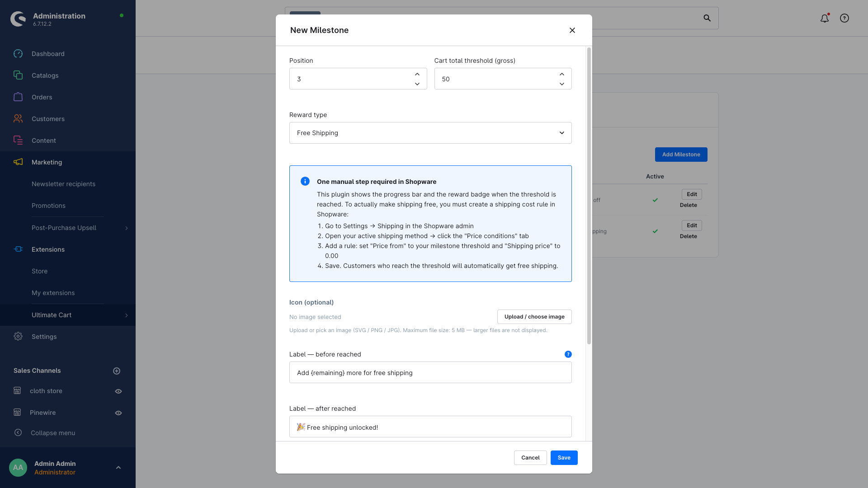This screenshot has width=868, height=488.
Task: Click the Extensions plug icon
Action: pyautogui.click(x=18, y=249)
